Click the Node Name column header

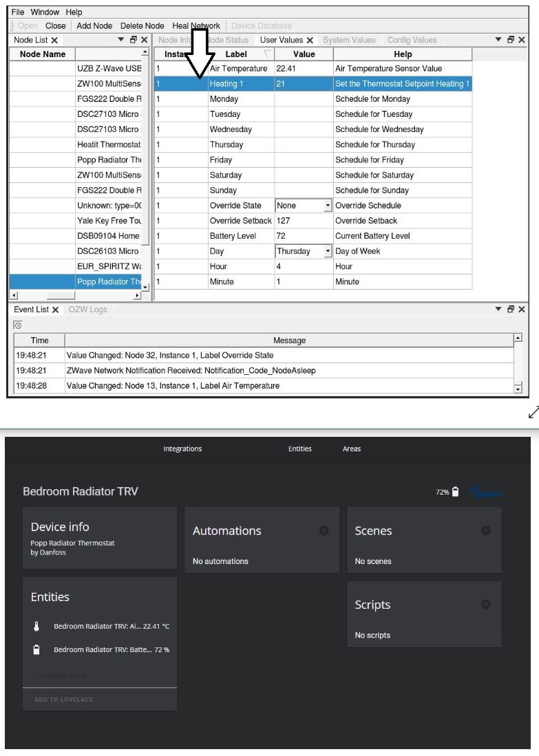[x=43, y=54]
